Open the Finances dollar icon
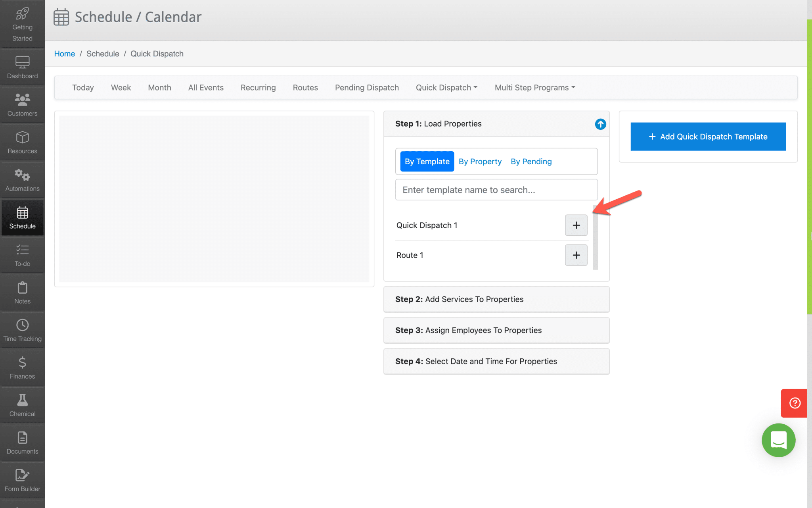Viewport: 812px width, 508px height. point(22,362)
